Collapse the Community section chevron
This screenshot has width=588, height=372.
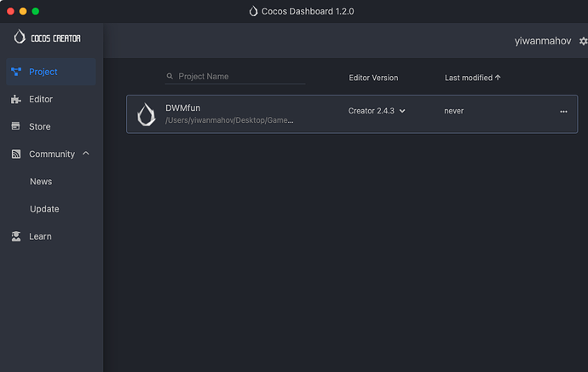point(86,154)
